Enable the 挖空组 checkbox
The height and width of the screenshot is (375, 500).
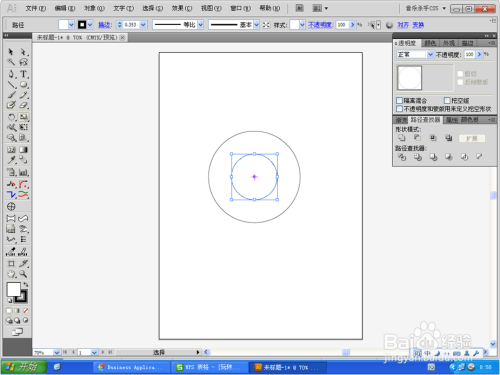(447, 100)
